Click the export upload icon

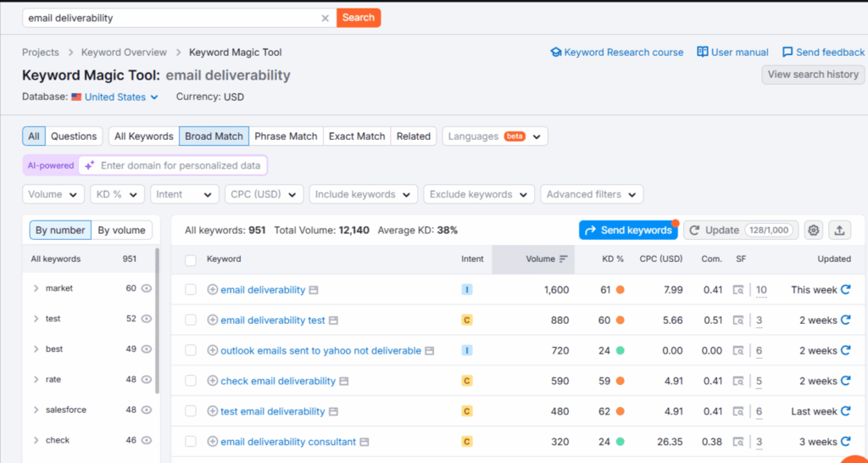[x=839, y=231]
